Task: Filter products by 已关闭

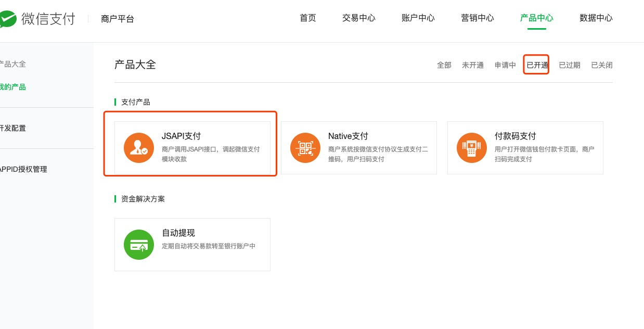Action: click(x=602, y=65)
